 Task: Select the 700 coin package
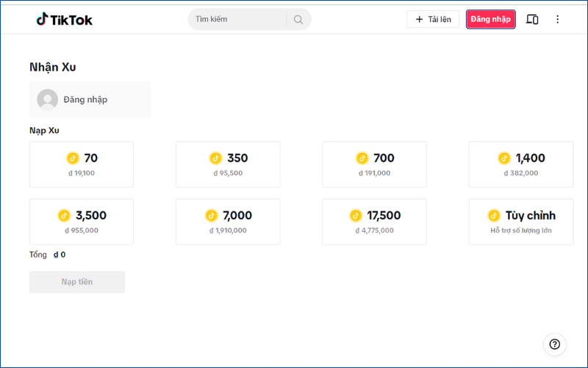pyautogui.click(x=374, y=164)
